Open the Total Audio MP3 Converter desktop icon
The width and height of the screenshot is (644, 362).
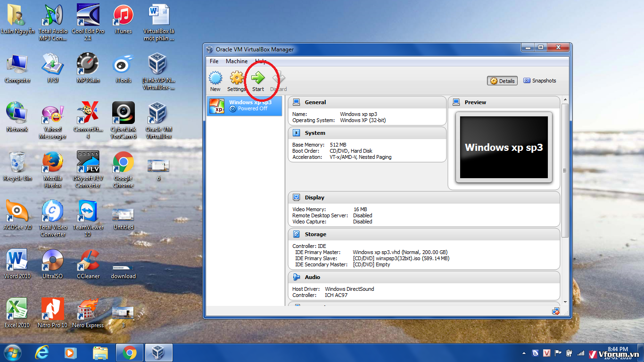click(x=53, y=22)
